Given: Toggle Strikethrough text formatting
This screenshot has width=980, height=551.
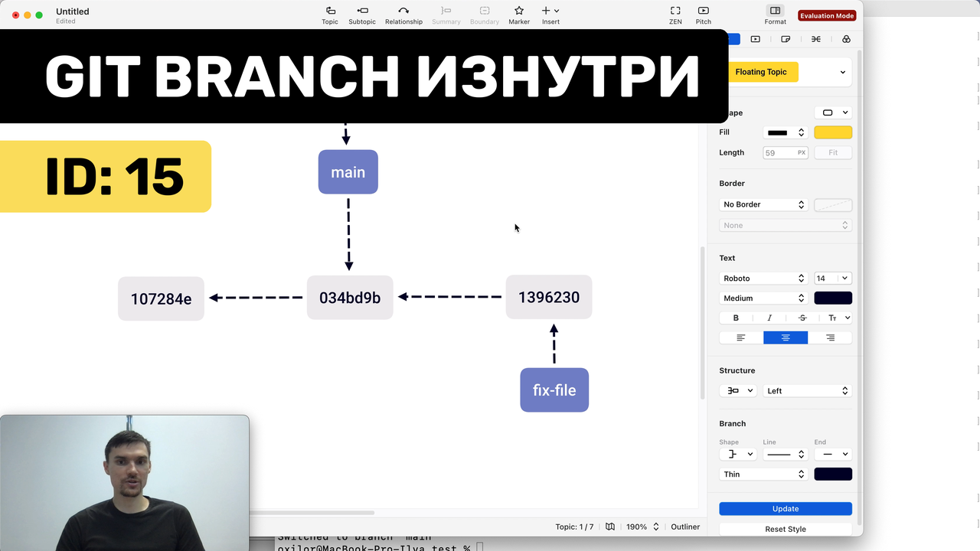Looking at the screenshot, I should coord(802,318).
